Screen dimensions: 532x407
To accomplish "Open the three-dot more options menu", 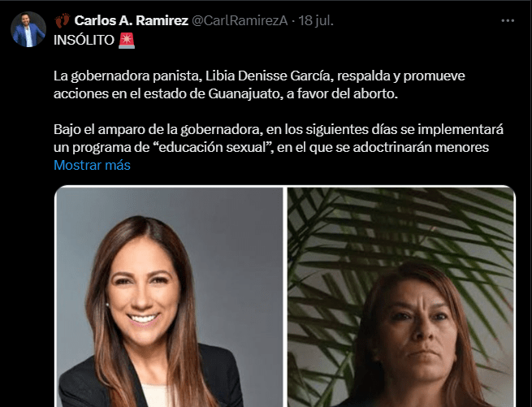I will 508,20.
